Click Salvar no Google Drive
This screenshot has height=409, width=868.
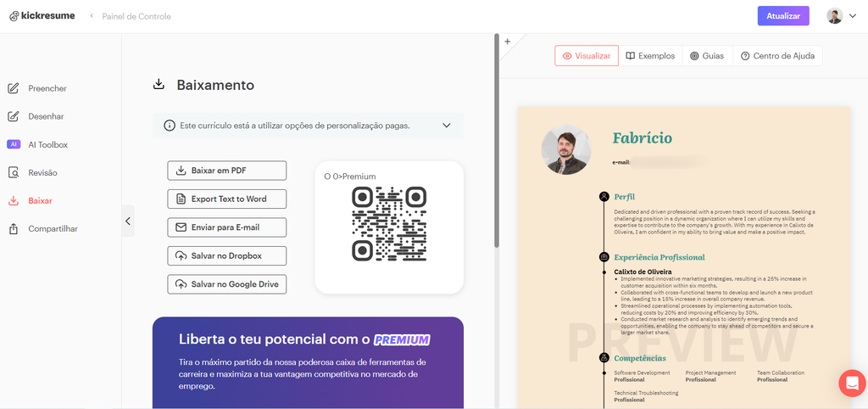point(227,284)
